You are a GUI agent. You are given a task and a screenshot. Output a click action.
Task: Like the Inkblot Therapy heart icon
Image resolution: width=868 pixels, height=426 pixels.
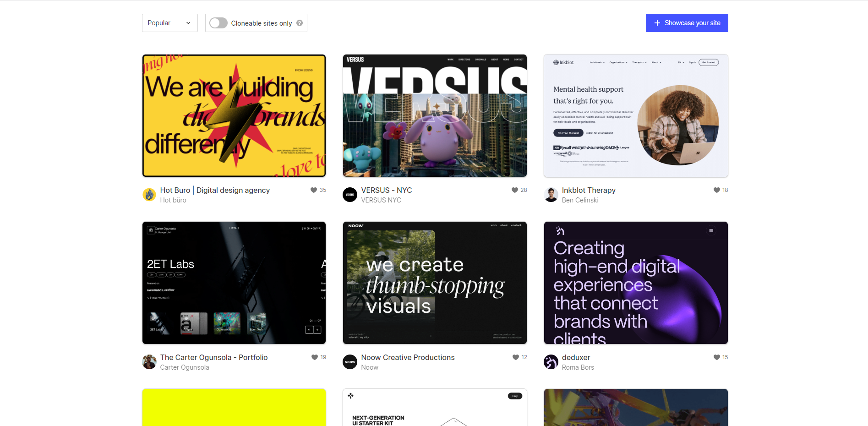click(x=716, y=190)
